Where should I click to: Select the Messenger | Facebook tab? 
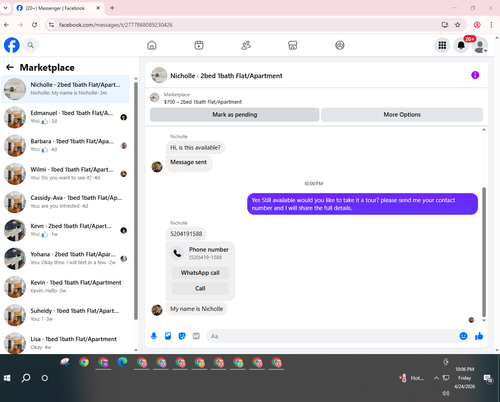(x=58, y=8)
